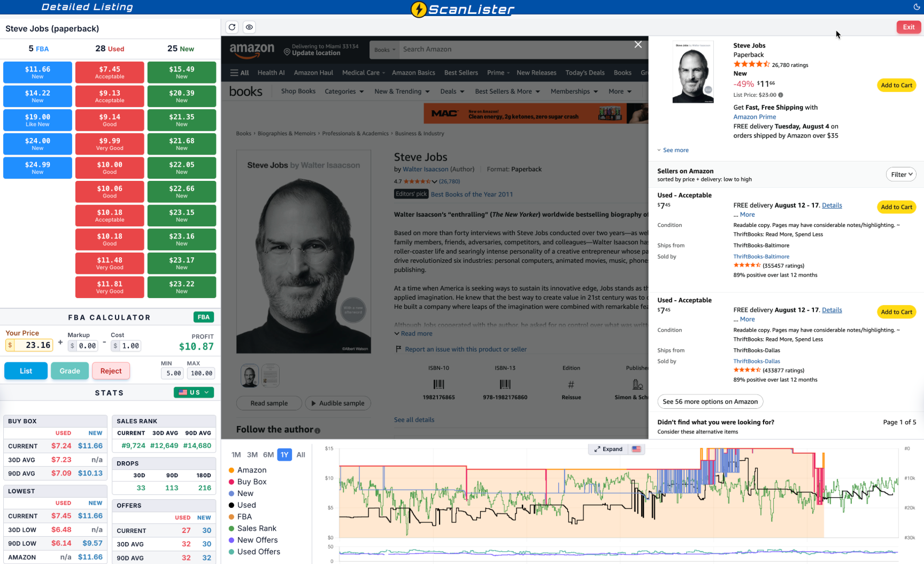Screen dimensions: 924x564
Task: Expand the Categories menu
Action: pyautogui.click(x=344, y=92)
